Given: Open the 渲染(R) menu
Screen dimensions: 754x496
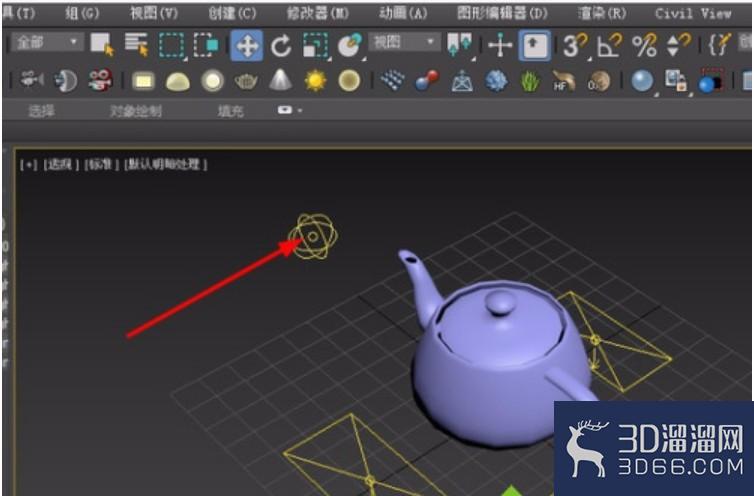Looking at the screenshot, I should point(602,13).
